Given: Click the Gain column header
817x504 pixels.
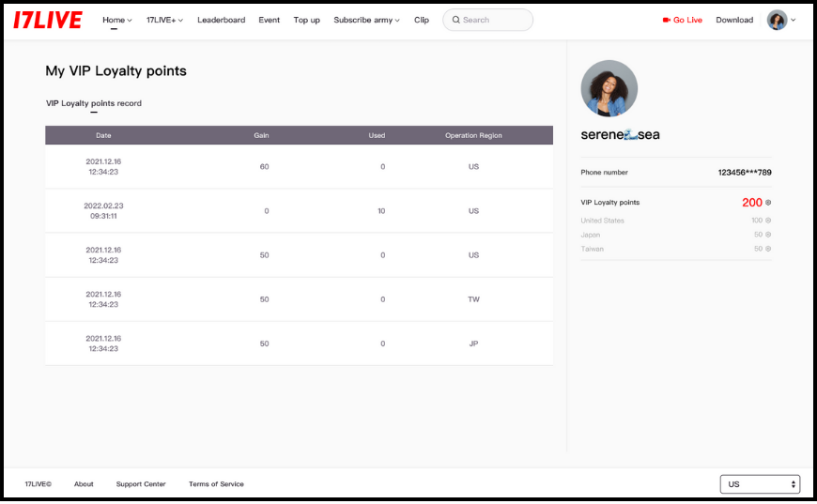Looking at the screenshot, I should (x=261, y=135).
